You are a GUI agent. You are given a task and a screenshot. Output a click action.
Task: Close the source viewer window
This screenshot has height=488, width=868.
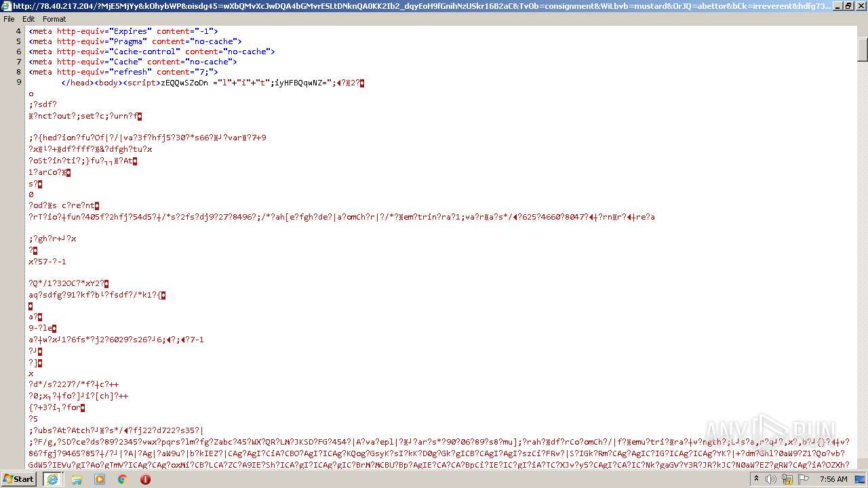tap(860, 6)
